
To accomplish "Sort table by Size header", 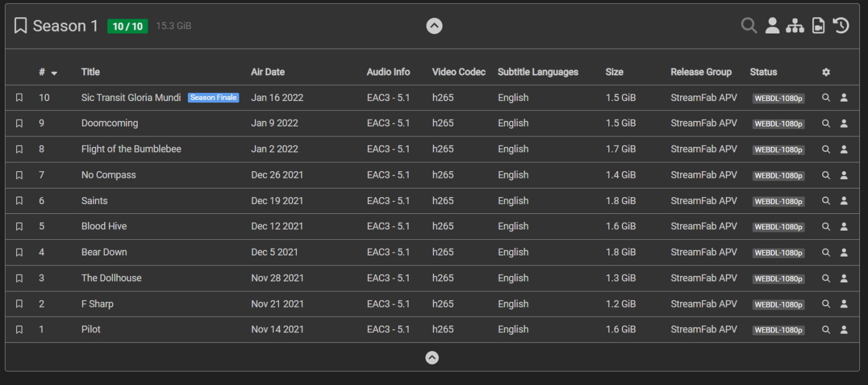I will 614,72.
